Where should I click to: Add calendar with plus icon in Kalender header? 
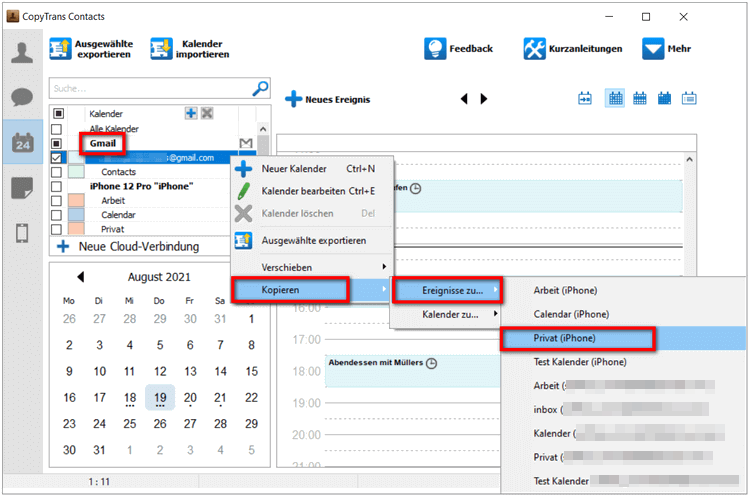[191, 113]
